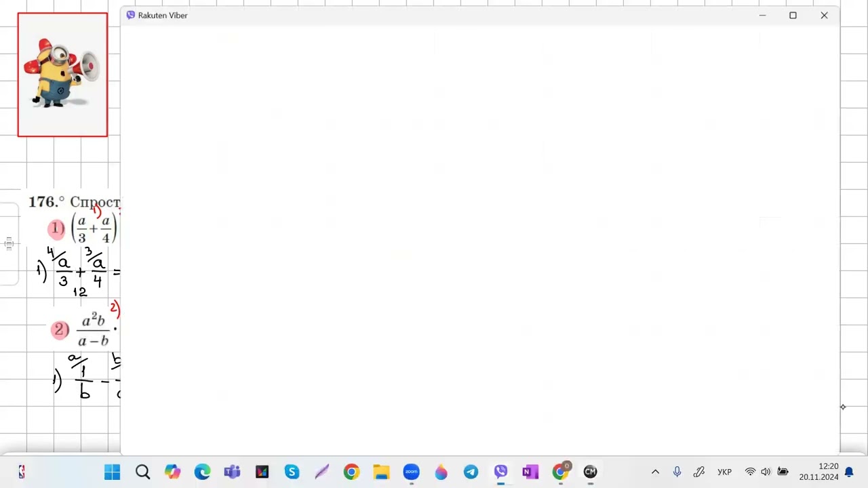Screen dimensions: 868x488
Task: Open the Windows Start menu
Action: (x=113, y=472)
